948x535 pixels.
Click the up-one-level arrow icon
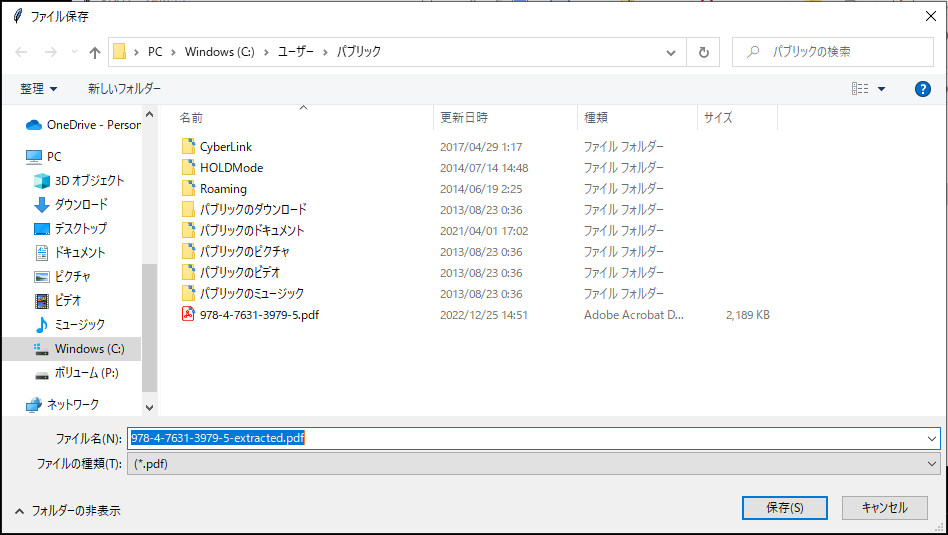tap(95, 52)
